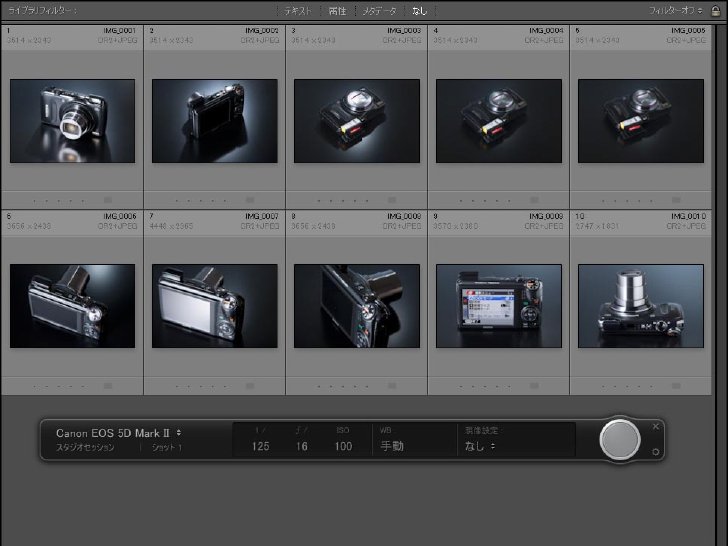This screenshot has height=546, width=728.
Task: Open tether bar settings gear icon
Action: (656, 452)
